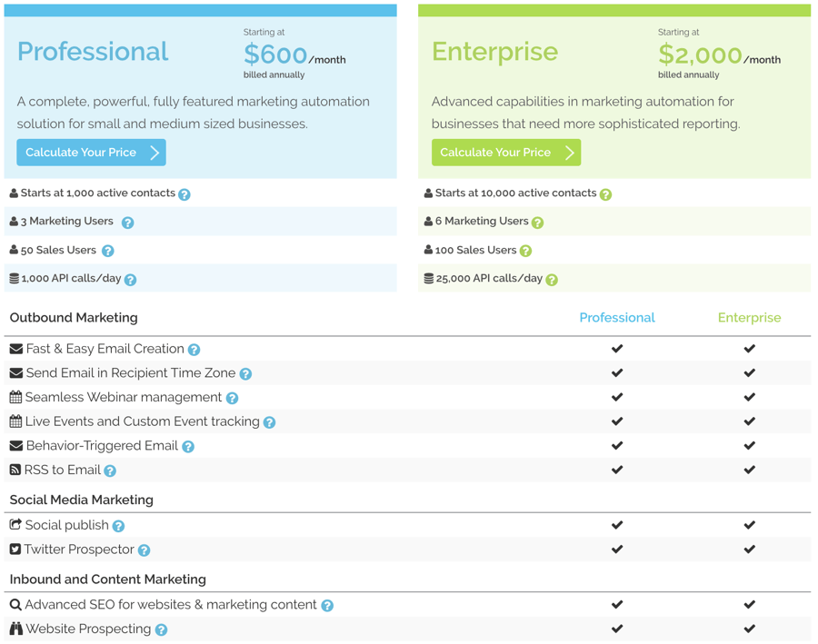Viewport: 818px width, 644px height.
Task: Click help icon beside Fast & Easy Email Creation
Action: tap(195, 350)
